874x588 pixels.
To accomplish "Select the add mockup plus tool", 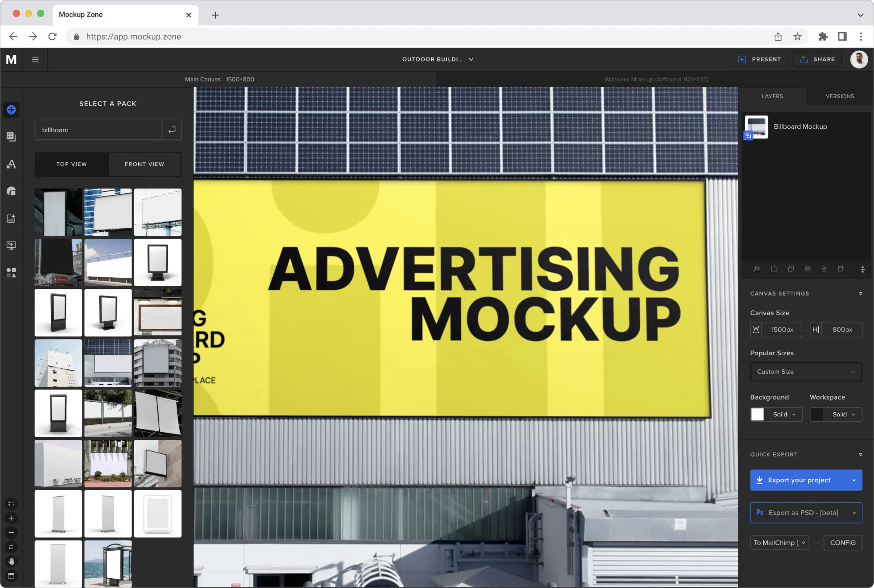I will tap(11, 110).
